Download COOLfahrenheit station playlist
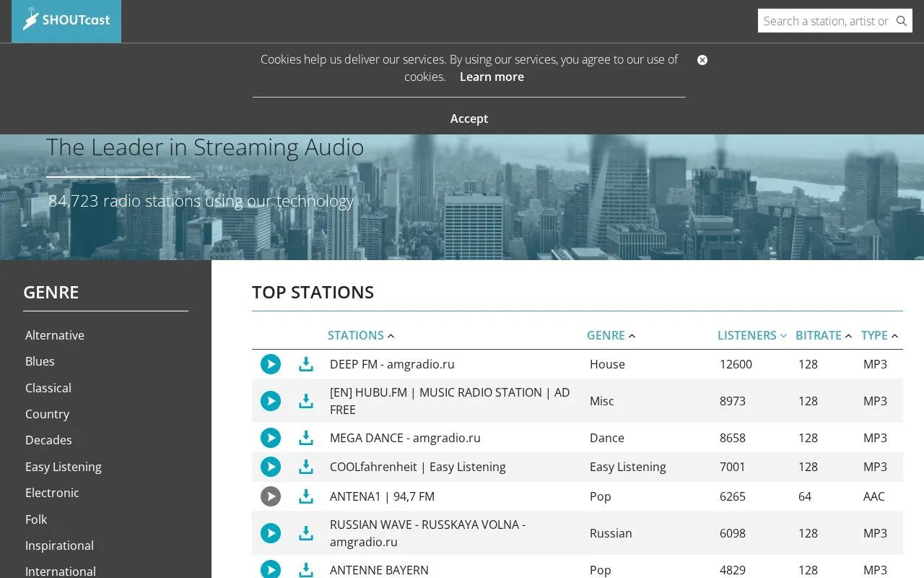Screen dimensions: 924x578 (x=306, y=467)
